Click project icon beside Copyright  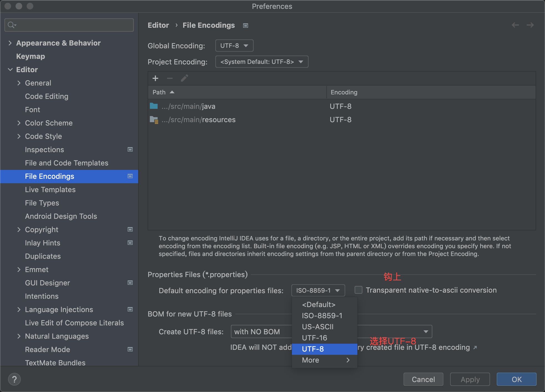[130, 229]
